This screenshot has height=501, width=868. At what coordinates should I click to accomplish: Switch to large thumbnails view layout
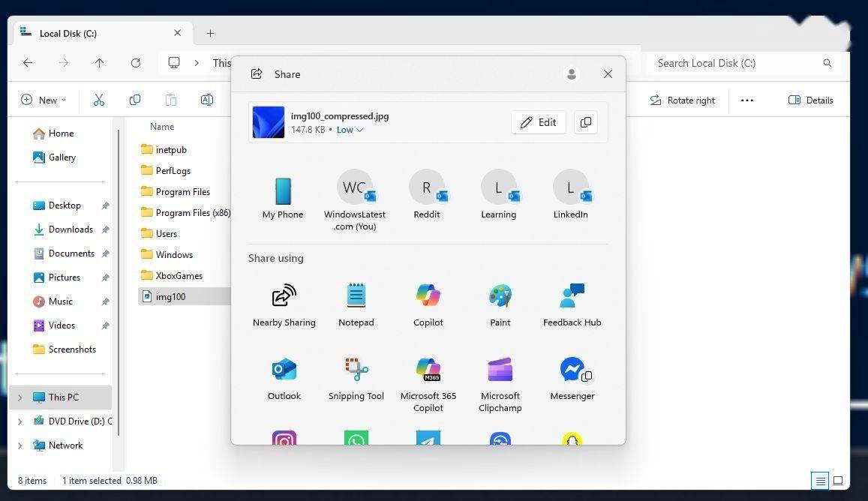[838, 481]
